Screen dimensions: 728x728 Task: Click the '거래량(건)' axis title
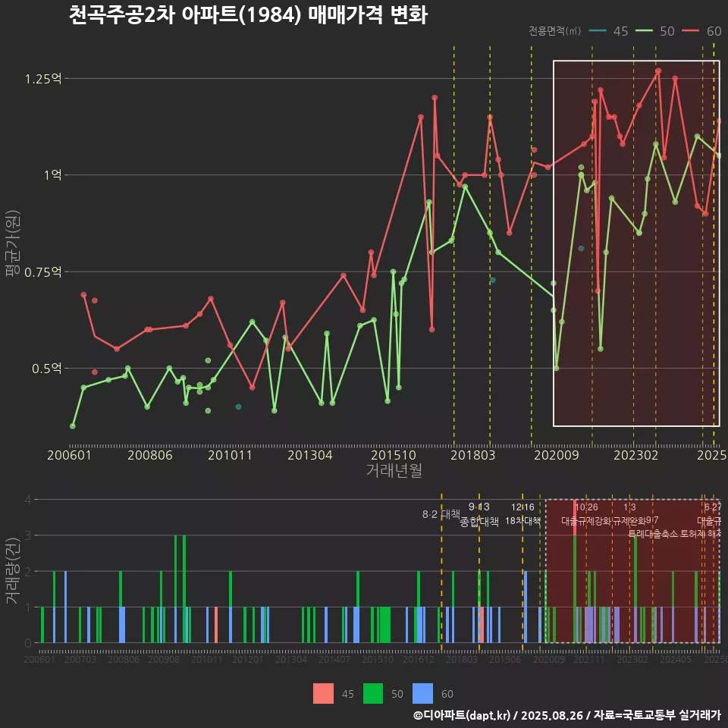click(13, 570)
